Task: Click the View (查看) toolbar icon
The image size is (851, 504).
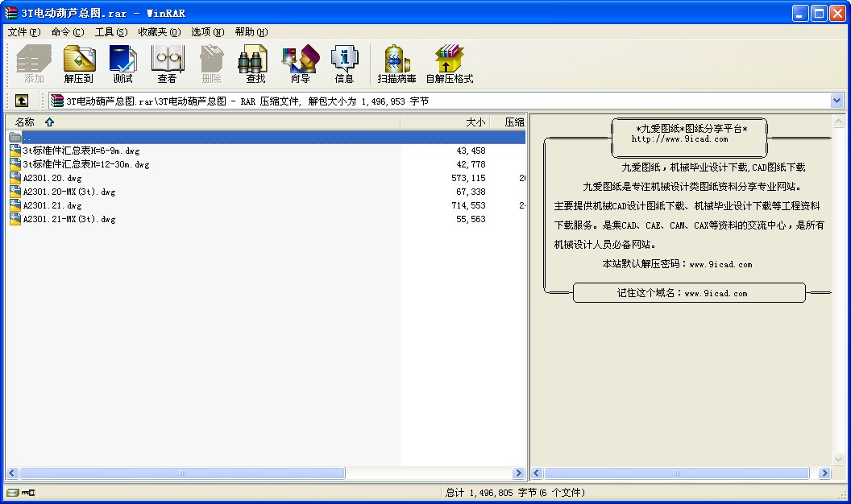Action: [x=167, y=64]
